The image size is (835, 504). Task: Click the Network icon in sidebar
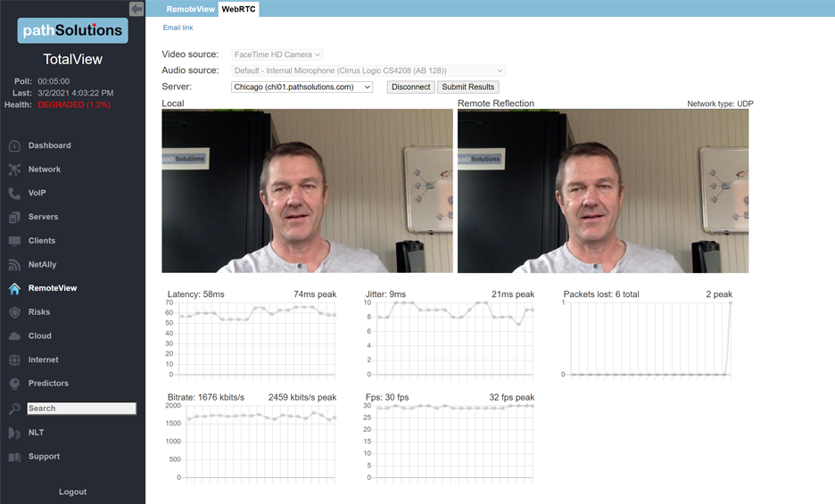coord(14,169)
